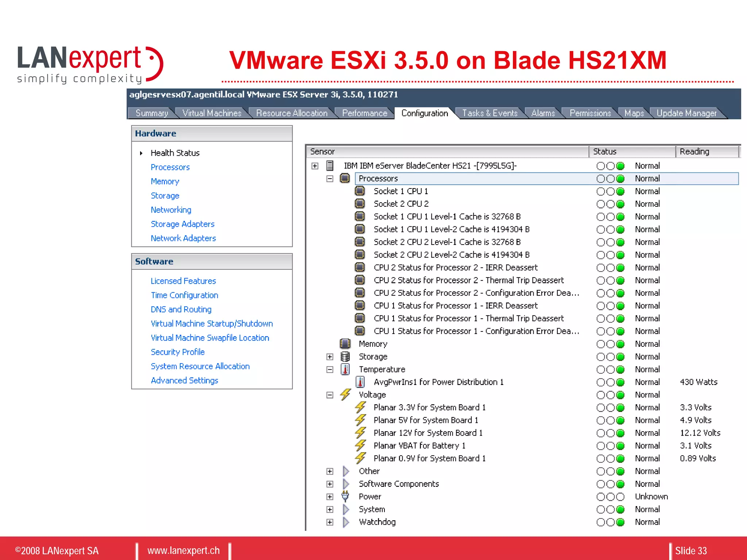Image resolution: width=747 pixels, height=560 pixels.
Task: Open the Time Configuration link
Action: (x=185, y=295)
